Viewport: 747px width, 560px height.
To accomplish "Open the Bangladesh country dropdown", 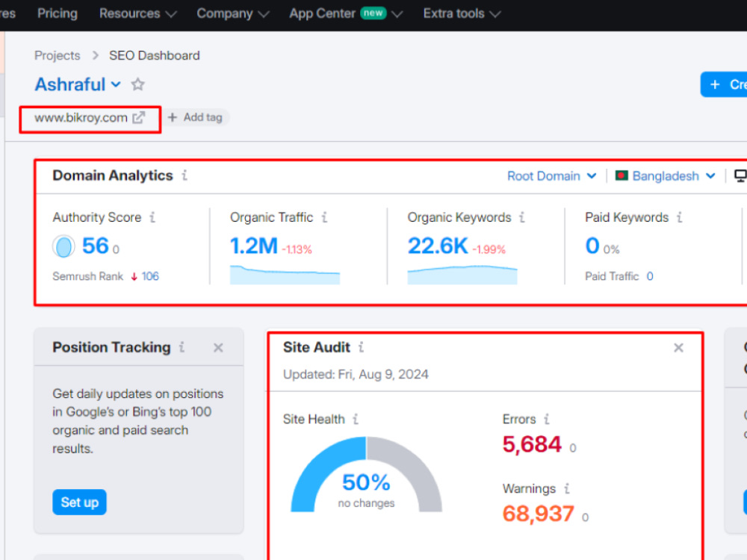I will 665,176.
